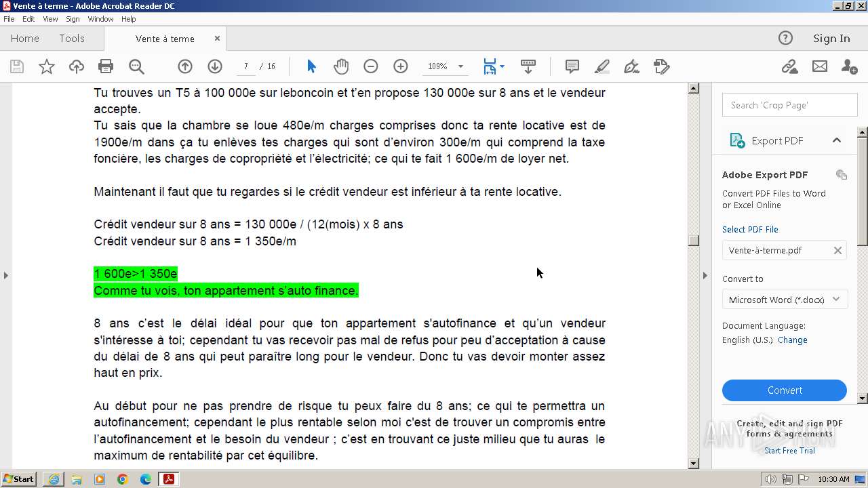Open the Sign menu
The height and width of the screenshot is (488, 868).
73,19
